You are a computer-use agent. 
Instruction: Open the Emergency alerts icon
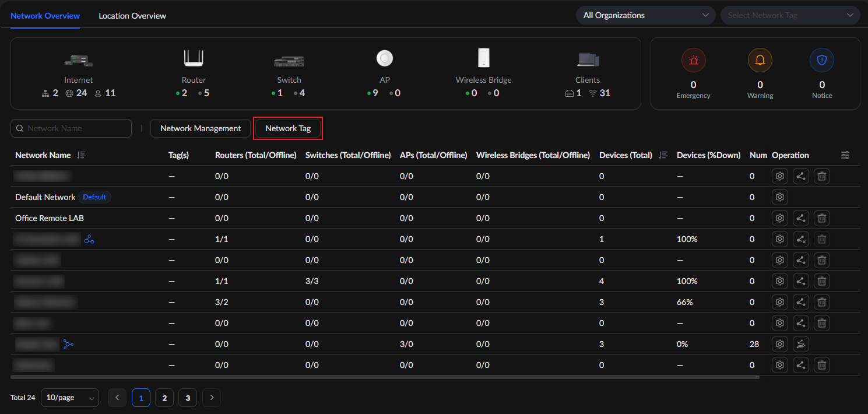pyautogui.click(x=693, y=60)
